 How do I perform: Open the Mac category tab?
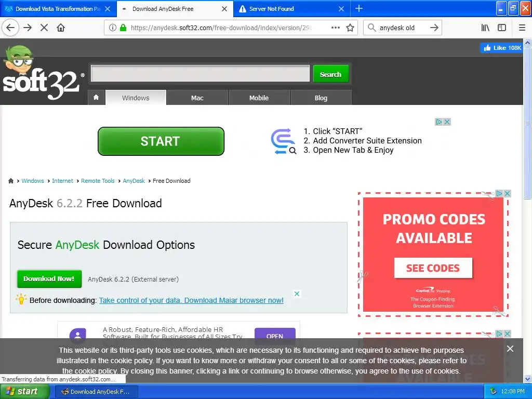point(197,98)
